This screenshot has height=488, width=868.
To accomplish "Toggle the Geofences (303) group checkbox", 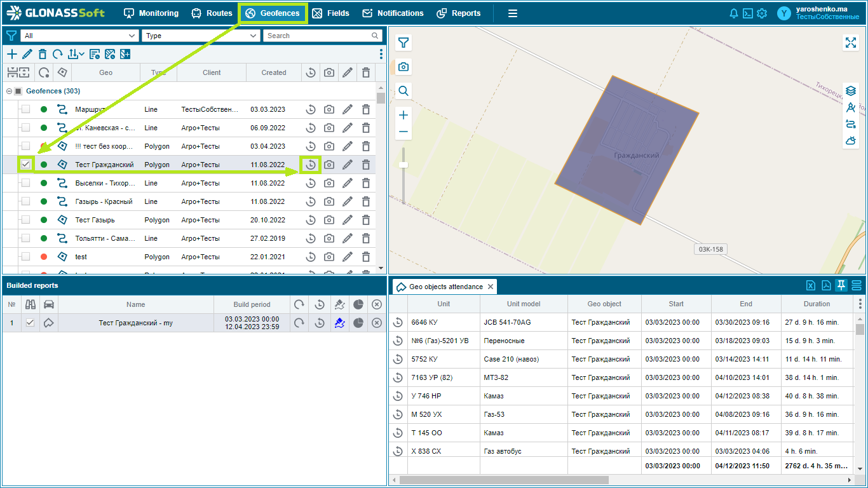I will pyautogui.click(x=18, y=91).
